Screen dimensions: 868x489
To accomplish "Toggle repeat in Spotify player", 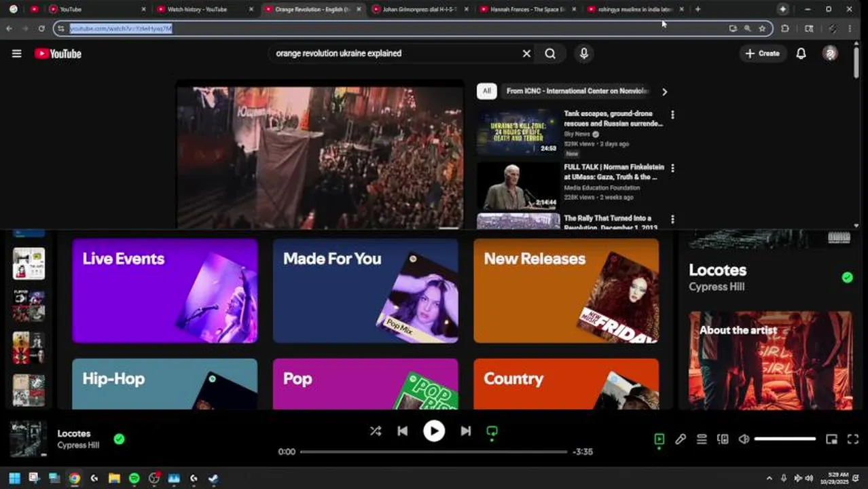I will tap(492, 431).
